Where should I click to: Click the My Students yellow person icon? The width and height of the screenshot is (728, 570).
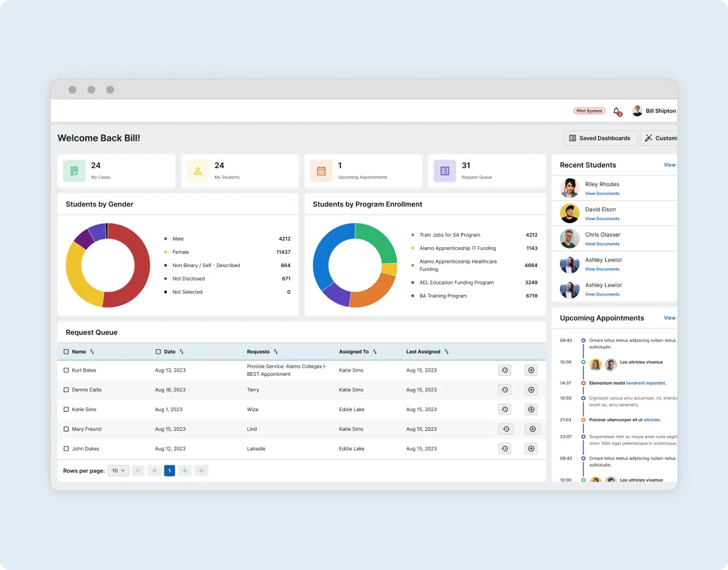(198, 171)
